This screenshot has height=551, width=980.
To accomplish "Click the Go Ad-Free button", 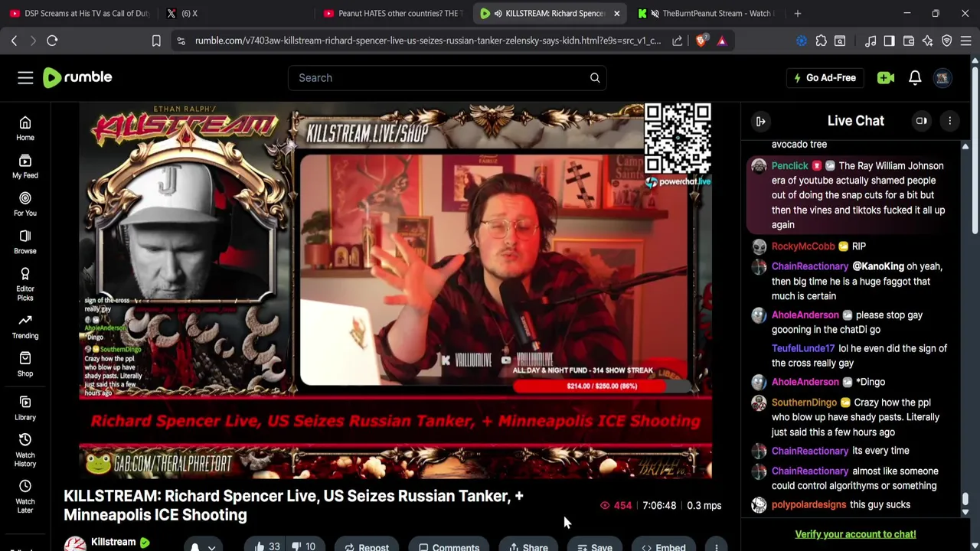I will tap(825, 77).
